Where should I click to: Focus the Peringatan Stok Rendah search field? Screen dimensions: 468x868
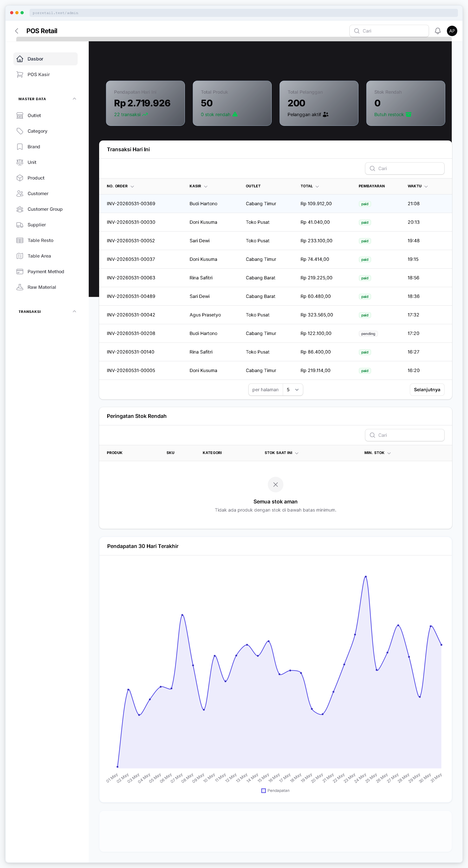point(405,435)
